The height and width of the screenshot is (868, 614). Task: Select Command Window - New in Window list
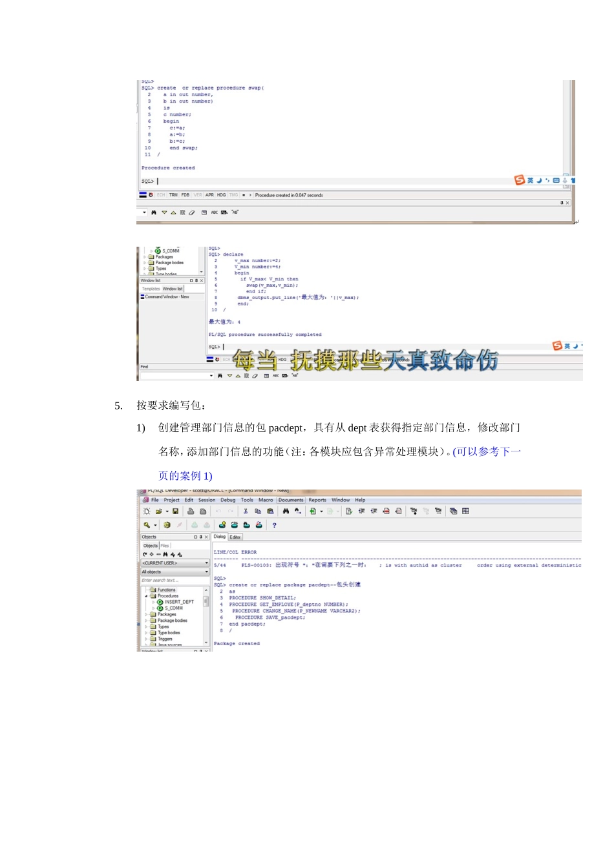167,297
